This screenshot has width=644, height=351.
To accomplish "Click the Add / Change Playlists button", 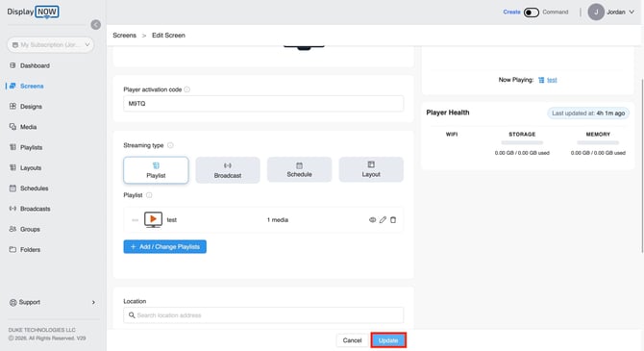I will click(165, 247).
